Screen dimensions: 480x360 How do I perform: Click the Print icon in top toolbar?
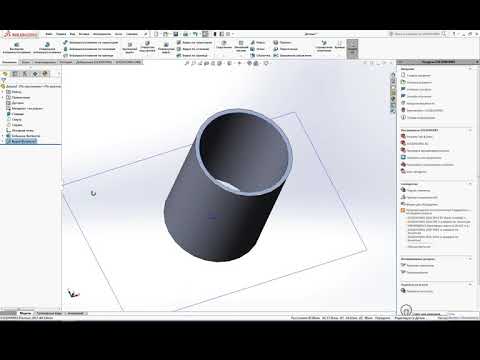(x=186, y=34)
